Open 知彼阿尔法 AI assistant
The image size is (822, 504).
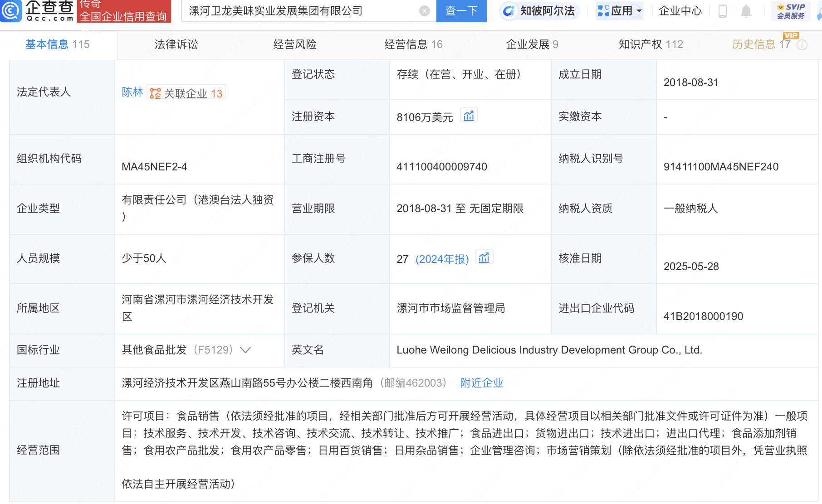click(x=539, y=11)
